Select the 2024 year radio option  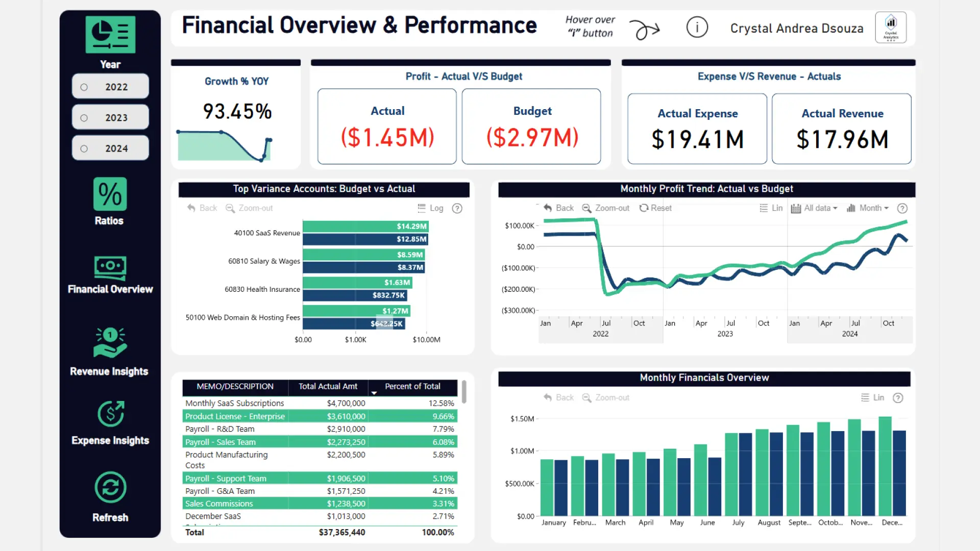(84, 148)
